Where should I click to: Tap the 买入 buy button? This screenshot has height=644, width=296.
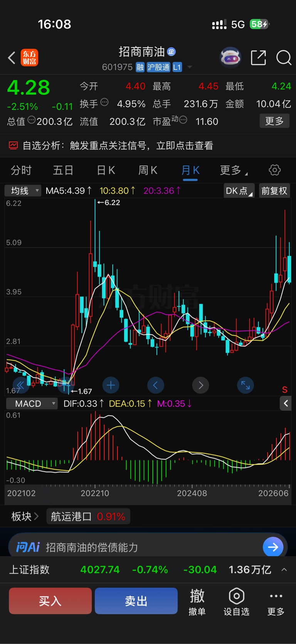coord(50,601)
